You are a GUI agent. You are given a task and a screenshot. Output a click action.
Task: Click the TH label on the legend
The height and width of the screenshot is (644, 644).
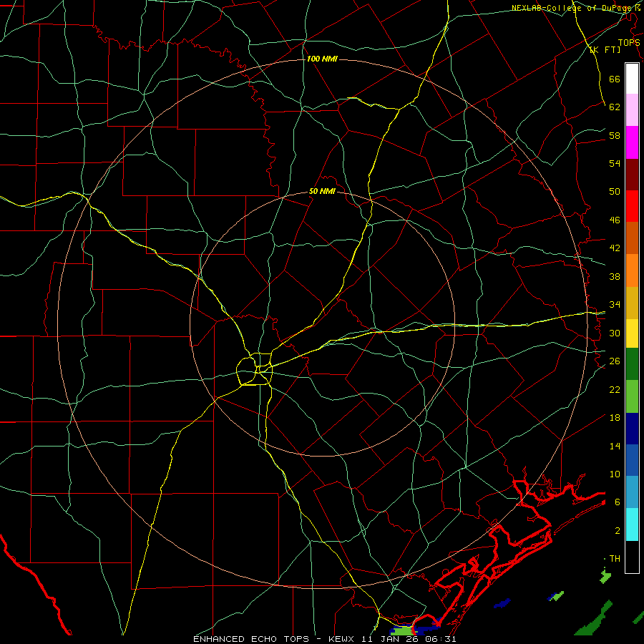pos(615,559)
